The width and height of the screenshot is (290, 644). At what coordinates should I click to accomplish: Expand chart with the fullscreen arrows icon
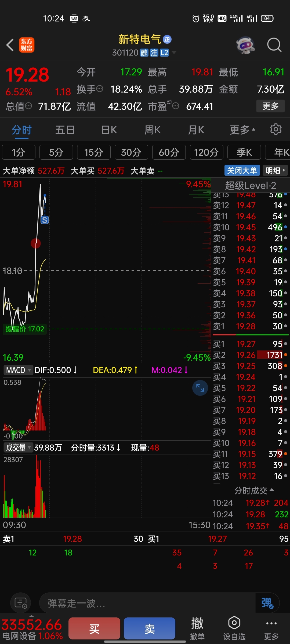(x=200, y=388)
